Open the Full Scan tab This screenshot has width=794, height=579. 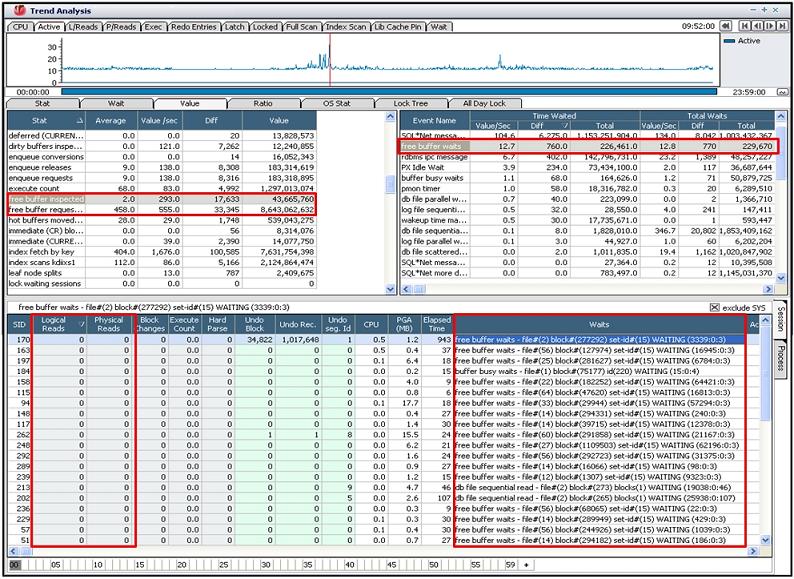click(x=301, y=27)
